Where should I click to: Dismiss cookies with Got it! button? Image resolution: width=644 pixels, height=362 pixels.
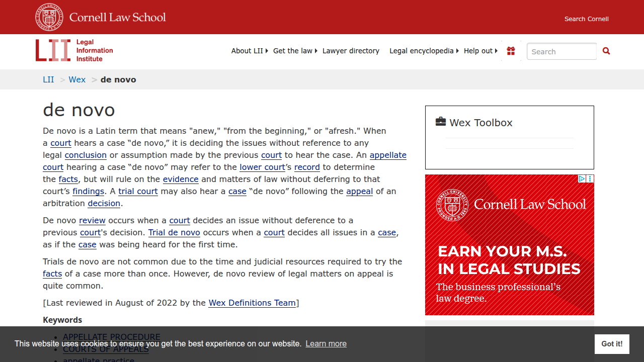coord(612,344)
